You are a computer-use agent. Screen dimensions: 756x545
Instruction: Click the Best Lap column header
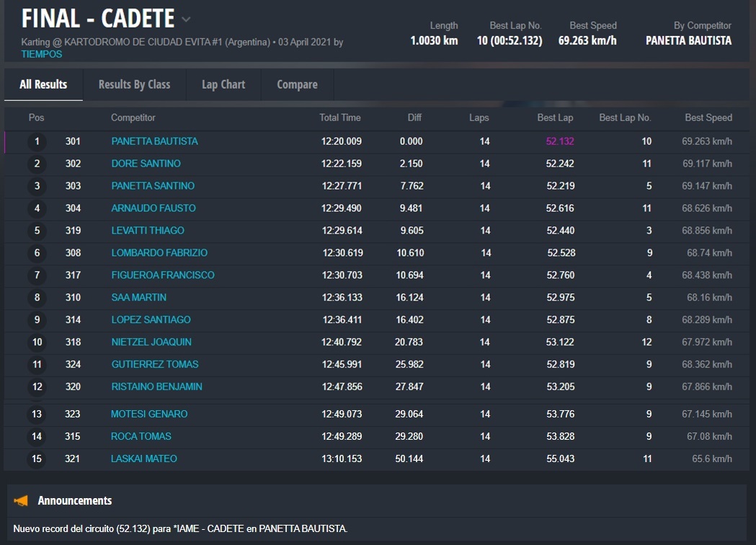(x=555, y=118)
